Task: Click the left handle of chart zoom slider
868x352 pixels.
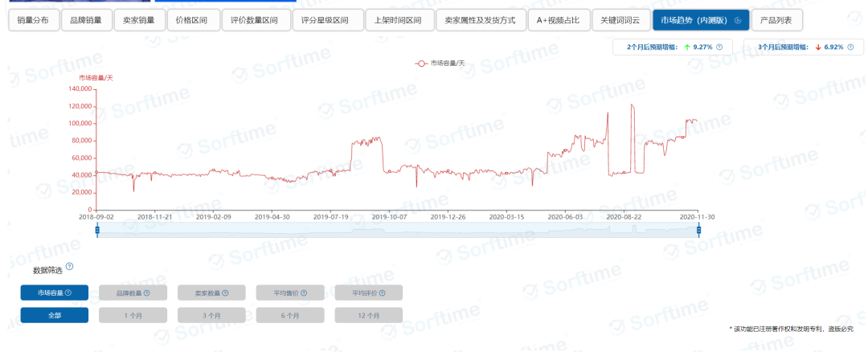Action: 96,231
